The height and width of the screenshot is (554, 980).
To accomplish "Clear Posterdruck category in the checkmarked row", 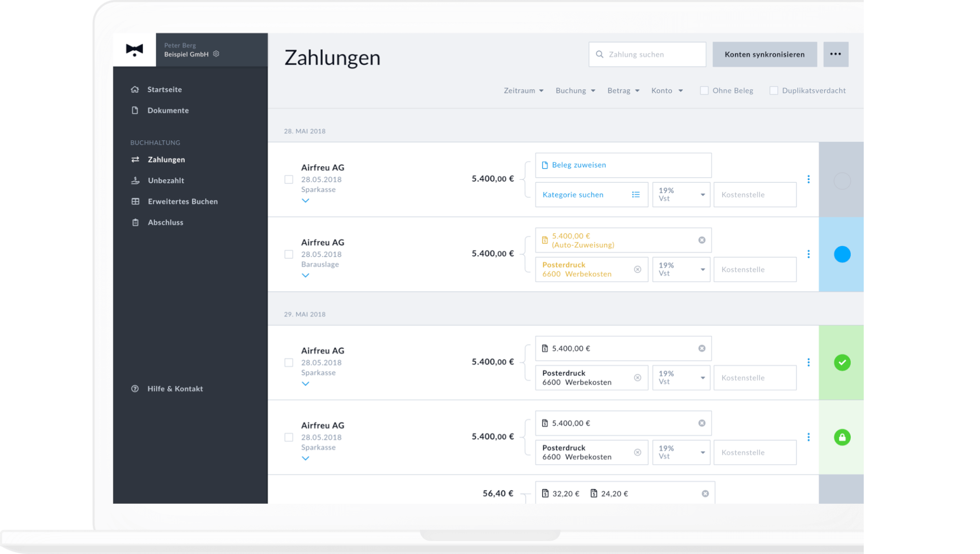I will tap(637, 378).
